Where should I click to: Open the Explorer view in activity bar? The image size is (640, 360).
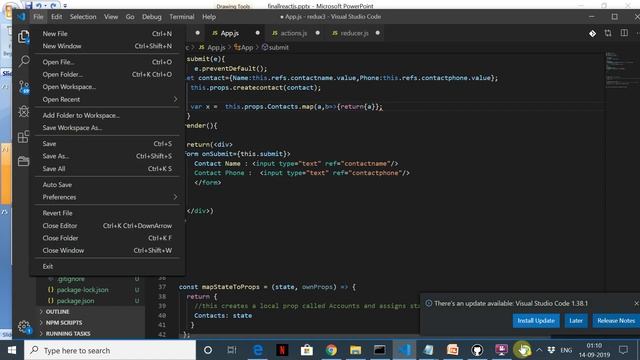coord(23,37)
